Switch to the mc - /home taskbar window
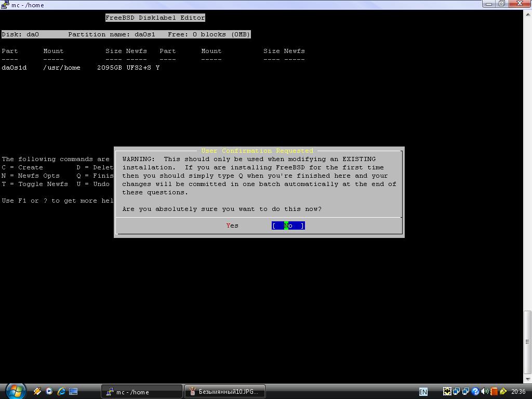 point(141,392)
